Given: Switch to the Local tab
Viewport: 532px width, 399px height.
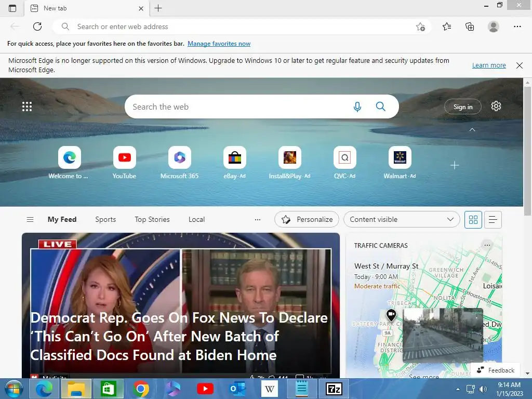Looking at the screenshot, I should click(196, 220).
